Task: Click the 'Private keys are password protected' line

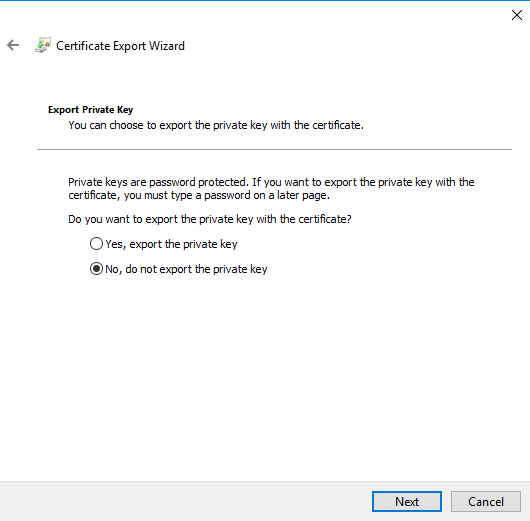Action: 271,182
